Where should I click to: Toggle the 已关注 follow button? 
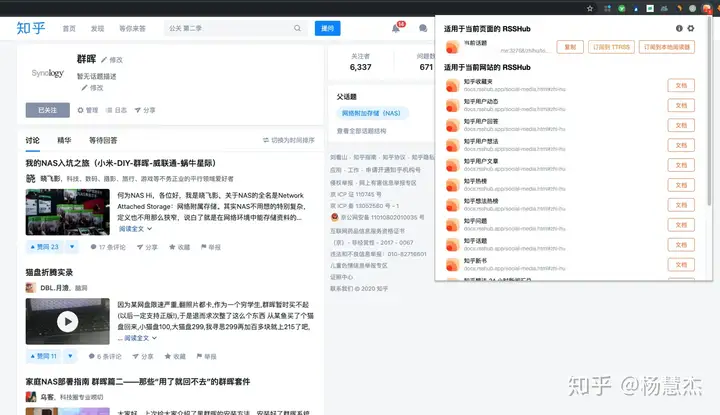[48, 110]
